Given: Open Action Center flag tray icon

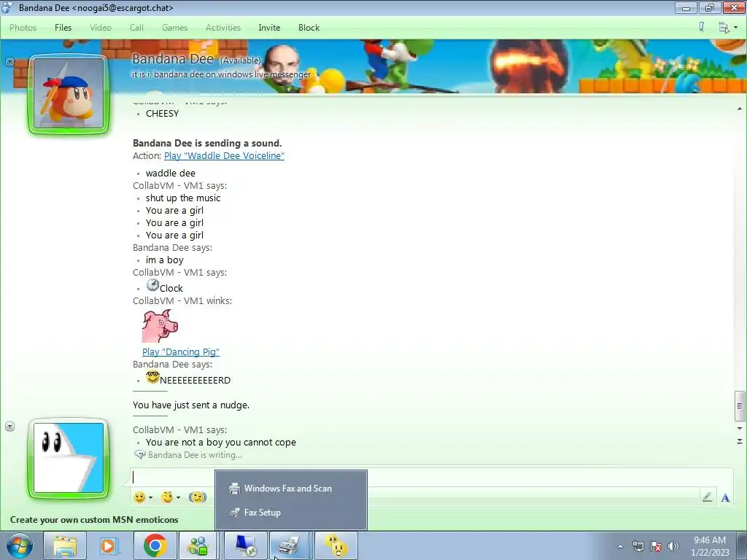Looking at the screenshot, I should pos(656,546).
